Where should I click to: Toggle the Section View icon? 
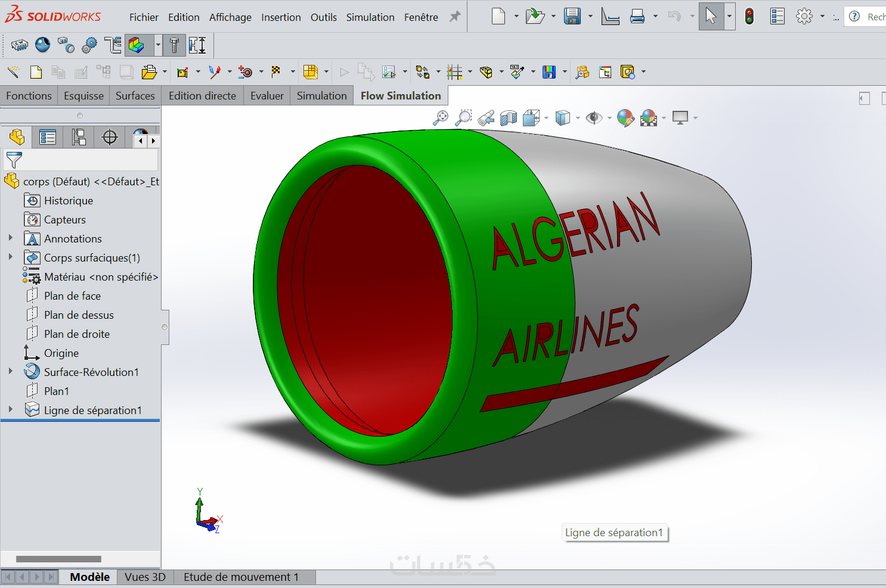pyautogui.click(x=509, y=118)
